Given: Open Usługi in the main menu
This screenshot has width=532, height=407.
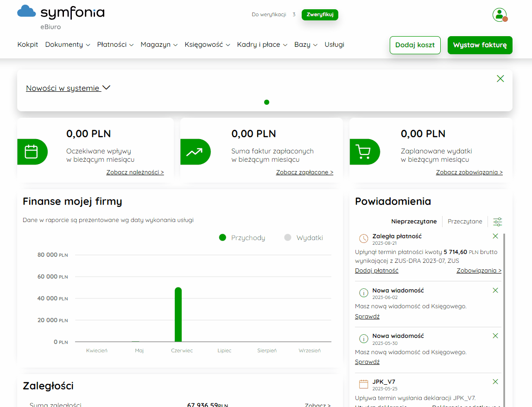Looking at the screenshot, I should [334, 45].
